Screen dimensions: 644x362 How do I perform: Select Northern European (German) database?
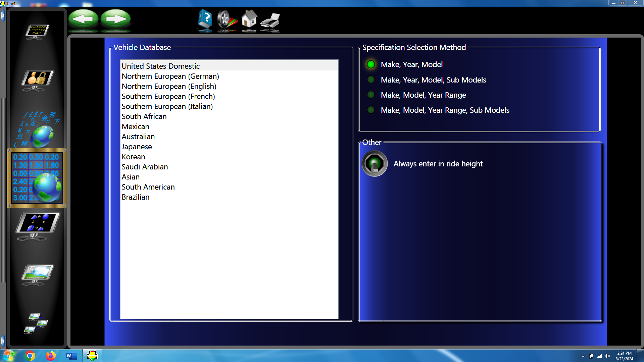(229, 76)
